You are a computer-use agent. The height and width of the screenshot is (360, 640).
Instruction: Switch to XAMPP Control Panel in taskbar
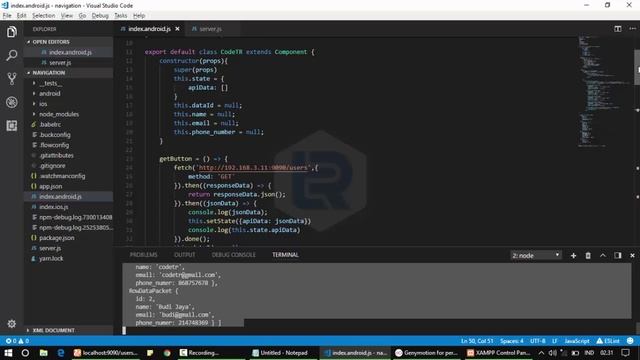[x=498, y=353]
